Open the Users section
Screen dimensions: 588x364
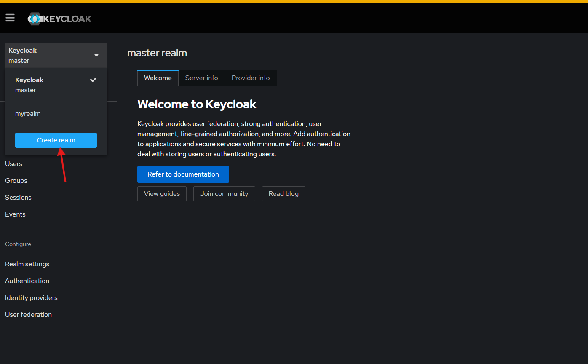pyautogui.click(x=13, y=164)
